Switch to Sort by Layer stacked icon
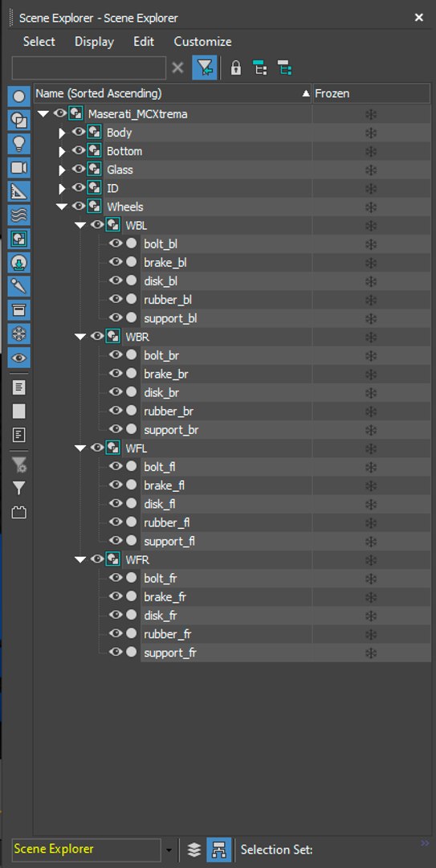The image size is (436, 868). (194, 850)
